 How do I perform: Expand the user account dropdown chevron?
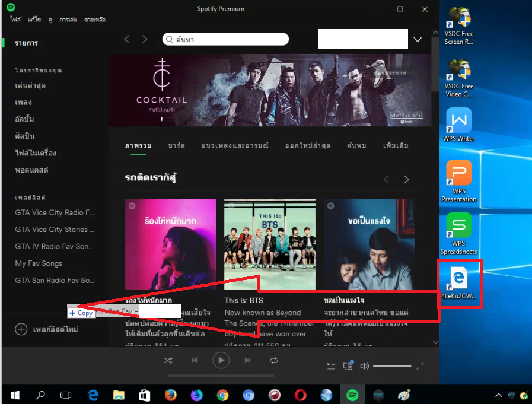(418, 40)
